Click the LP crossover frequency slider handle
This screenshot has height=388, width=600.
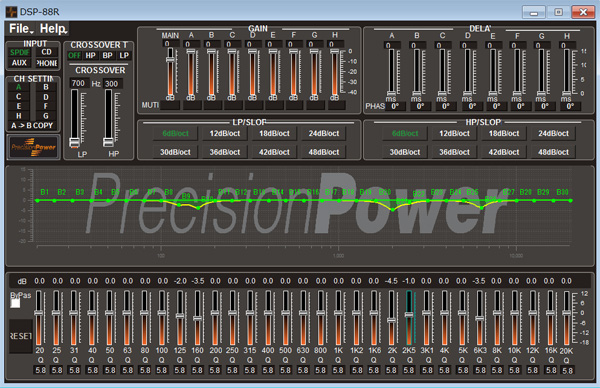pyautogui.click(x=74, y=142)
